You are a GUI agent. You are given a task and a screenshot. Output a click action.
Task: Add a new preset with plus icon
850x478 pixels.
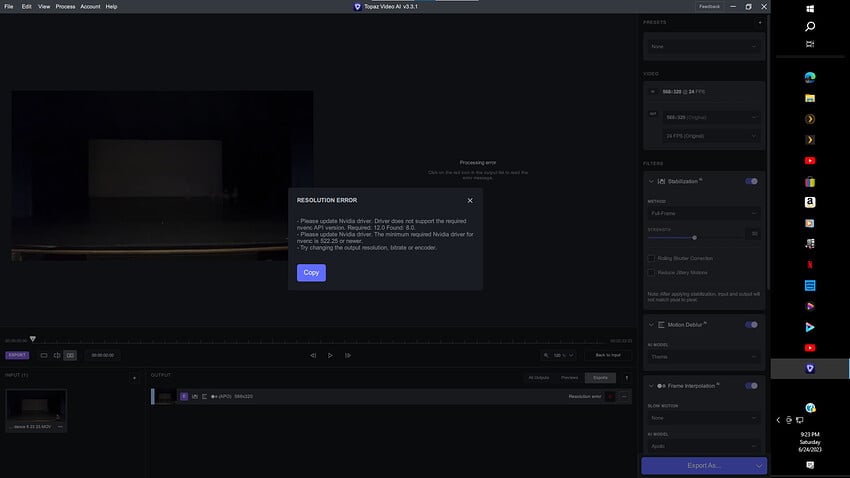[x=760, y=22]
